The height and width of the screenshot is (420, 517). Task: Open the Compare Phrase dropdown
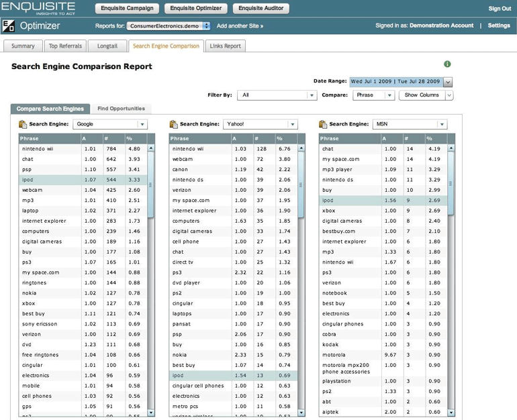[x=373, y=95]
